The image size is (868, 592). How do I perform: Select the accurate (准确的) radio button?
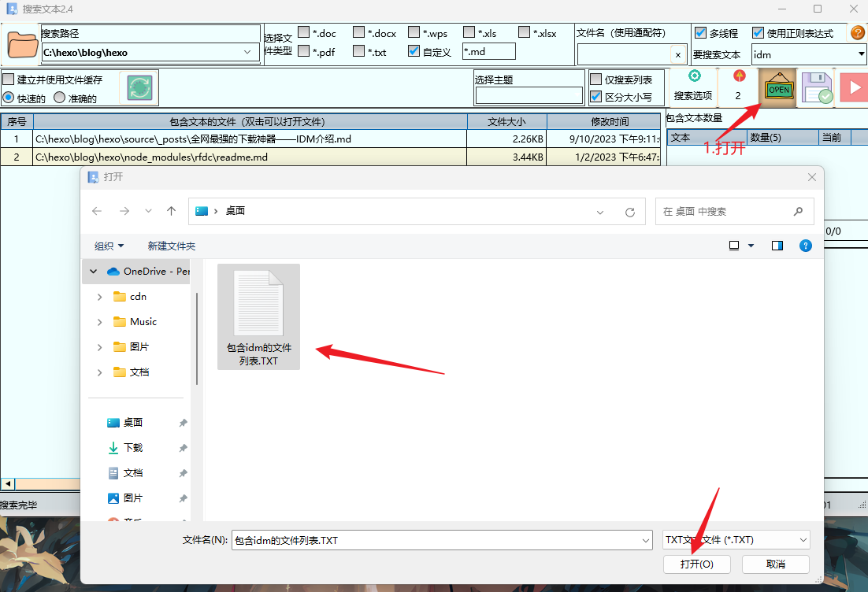[59, 98]
